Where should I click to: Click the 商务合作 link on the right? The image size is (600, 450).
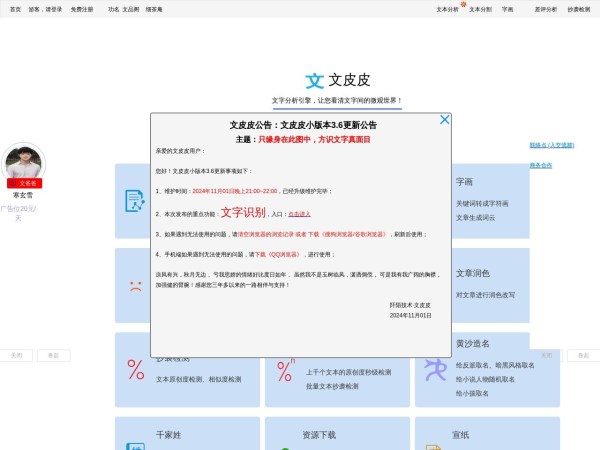(x=540, y=165)
